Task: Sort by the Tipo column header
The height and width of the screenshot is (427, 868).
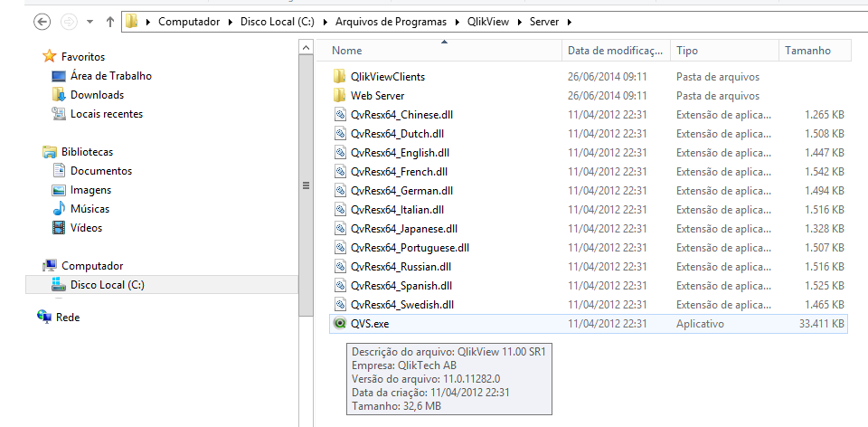Action: pos(724,51)
